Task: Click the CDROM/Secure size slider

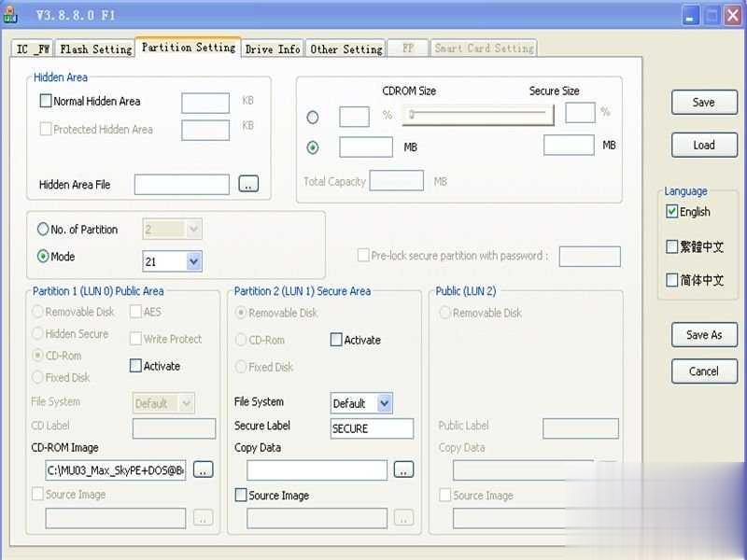Action: pyautogui.click(x=478, y=115)
